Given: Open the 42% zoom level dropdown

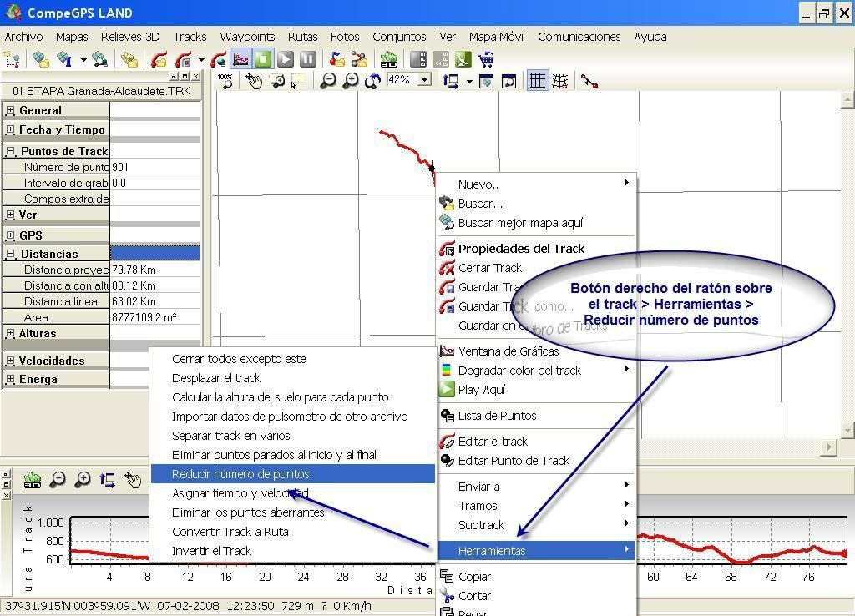Looking at the screenshot, I should [424, 81].
